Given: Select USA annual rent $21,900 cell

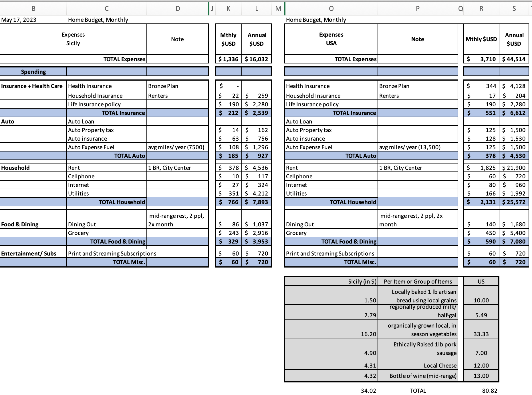Looking at the screenshot, I should (x=514, y=168).
